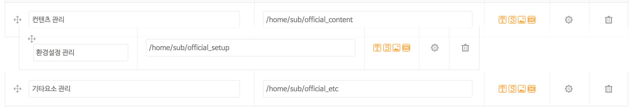Delete the 컨텐츠 관리 row with trash icon
The width and height of the screenshot is (644, 108).
pyautogui.click(x=609, y=20)
